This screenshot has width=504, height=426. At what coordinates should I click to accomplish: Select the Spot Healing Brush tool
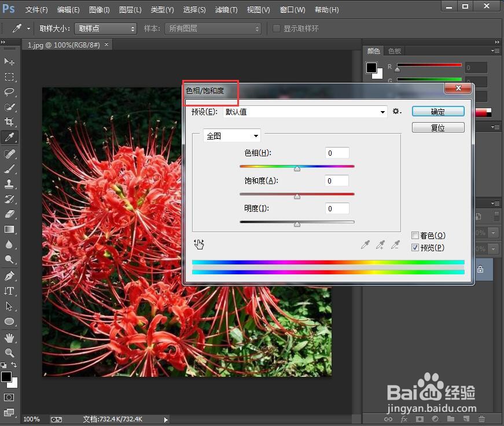coord(9,154)
